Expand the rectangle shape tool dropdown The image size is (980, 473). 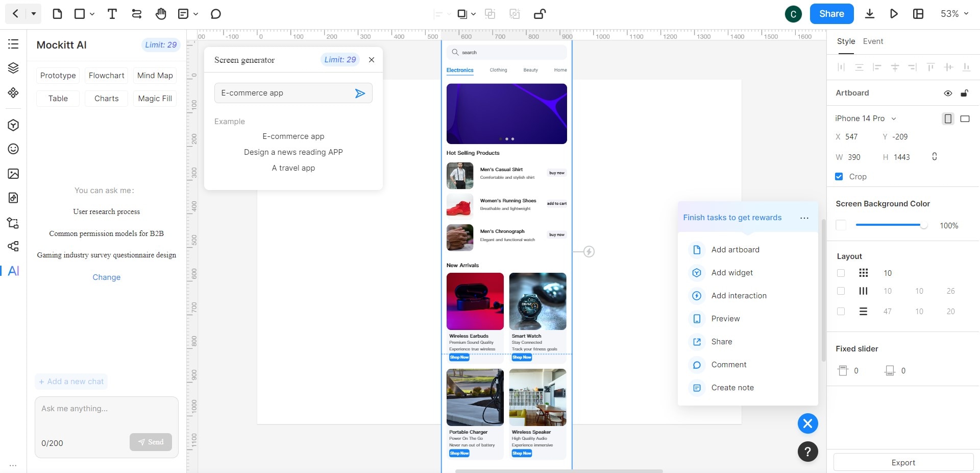[92, 14]
